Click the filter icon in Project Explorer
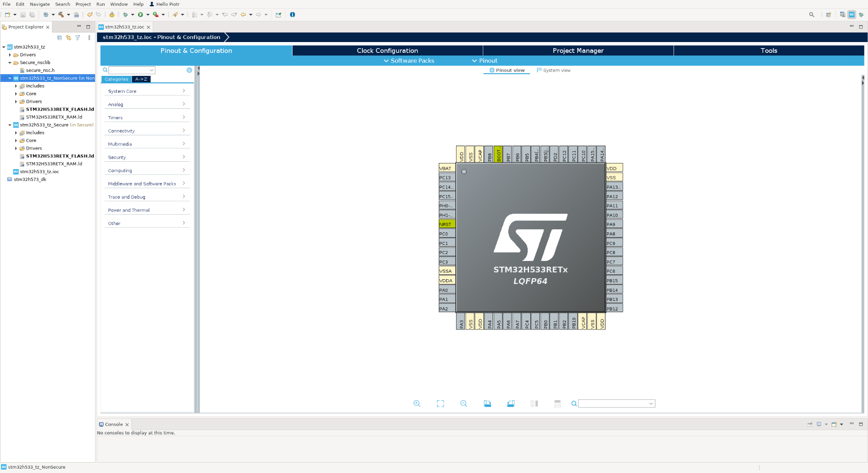This screenshot has width=868, height=473. [78, 38]
